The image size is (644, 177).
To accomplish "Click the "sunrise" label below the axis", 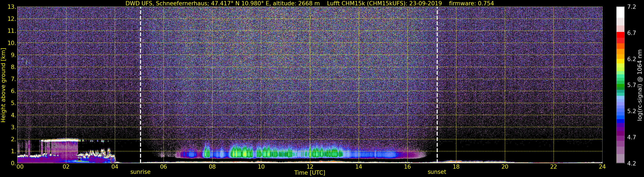I will click(140, 172).
